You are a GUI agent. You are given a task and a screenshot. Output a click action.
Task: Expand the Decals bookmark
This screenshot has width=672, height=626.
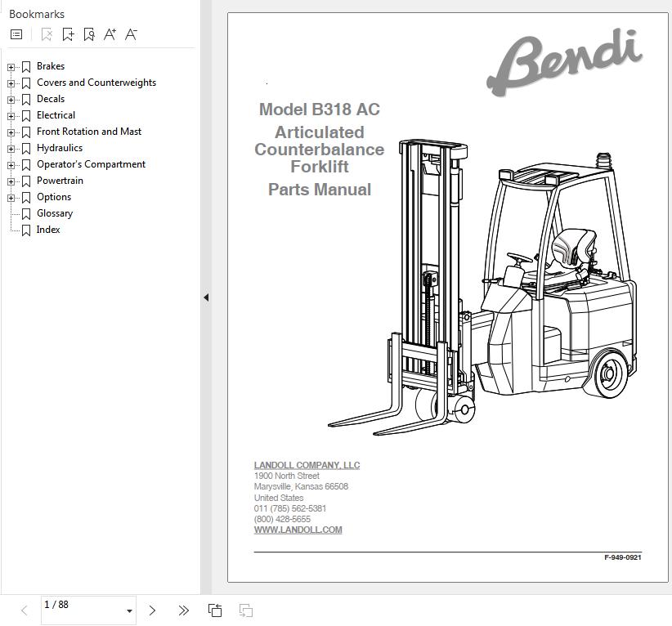tap(11, 100)
